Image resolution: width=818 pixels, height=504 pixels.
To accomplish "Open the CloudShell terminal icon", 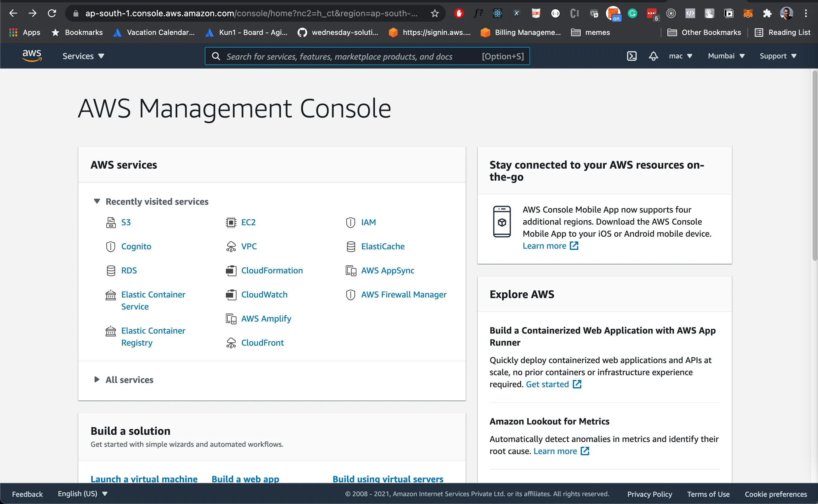I will point(632,56).
